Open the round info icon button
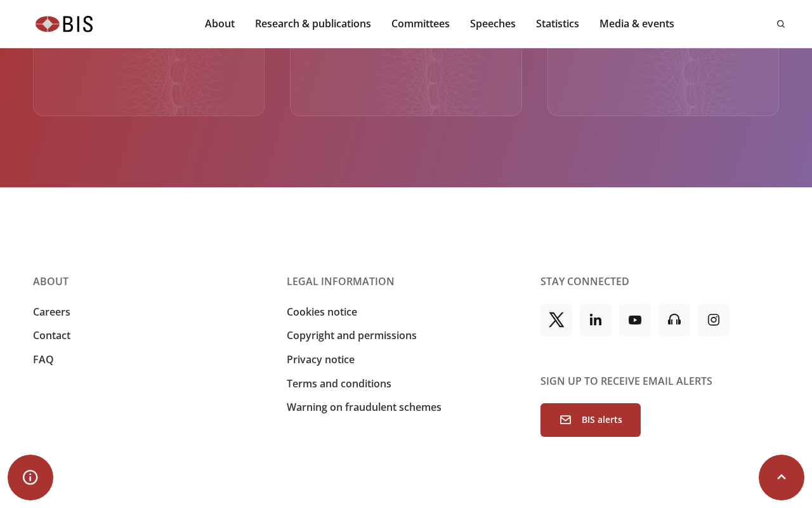 [30, 478]
